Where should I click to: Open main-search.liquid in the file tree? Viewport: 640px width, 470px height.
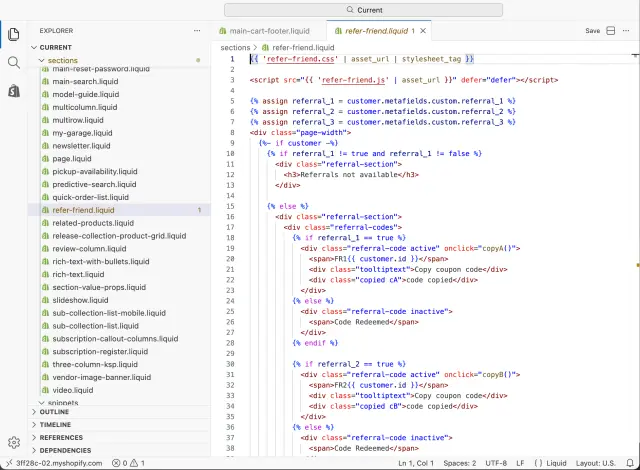[85, 81]
